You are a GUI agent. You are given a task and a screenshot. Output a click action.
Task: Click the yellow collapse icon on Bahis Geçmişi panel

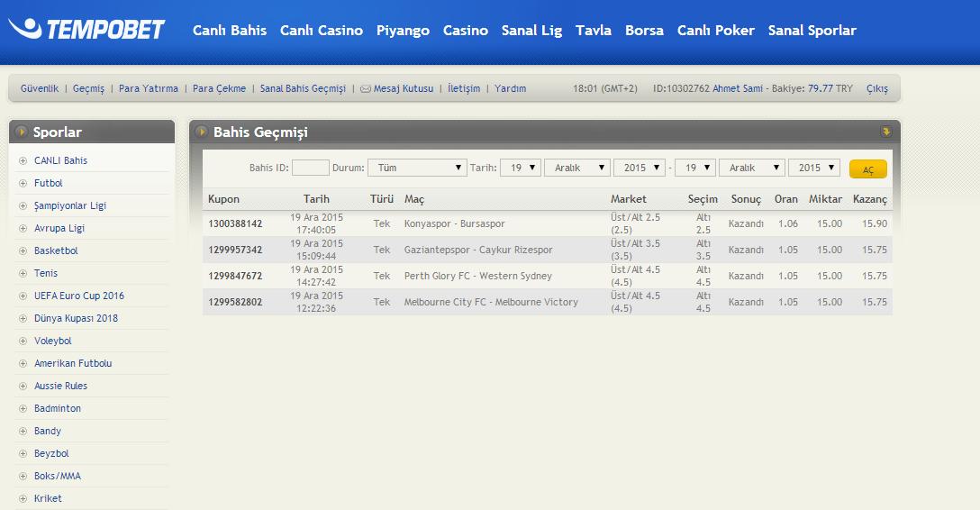885,132
